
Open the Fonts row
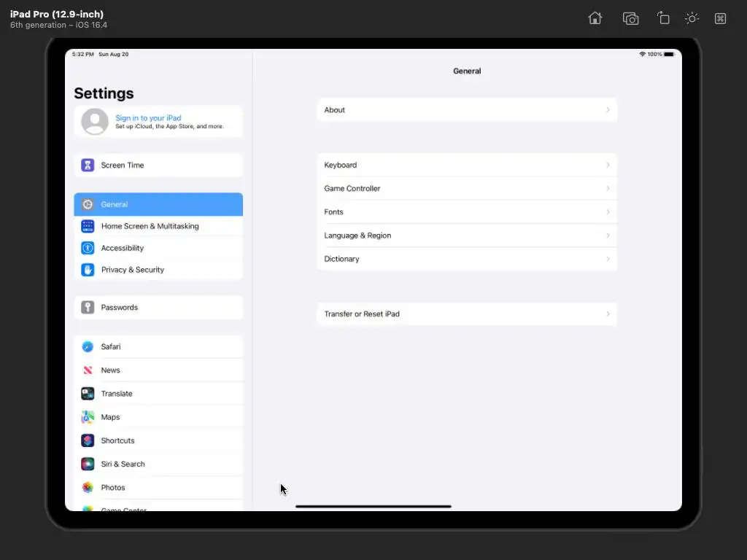tap(467, 212)
